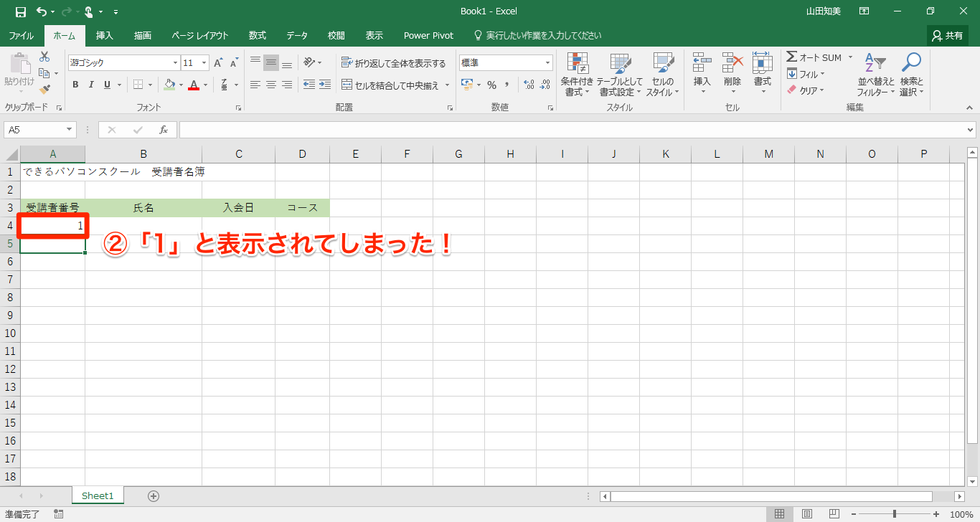Click the formula bar input
The width and height of the screenshot is (980, 522).
click(572, 130)
